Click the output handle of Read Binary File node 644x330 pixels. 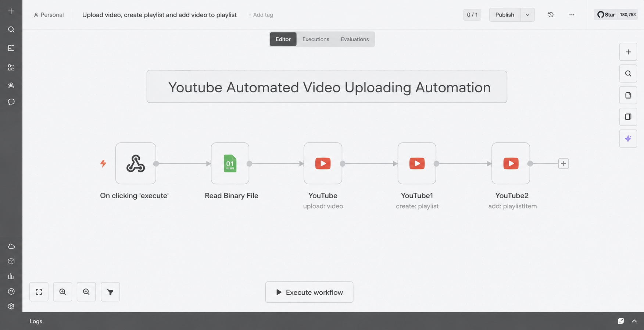[250, 164]
